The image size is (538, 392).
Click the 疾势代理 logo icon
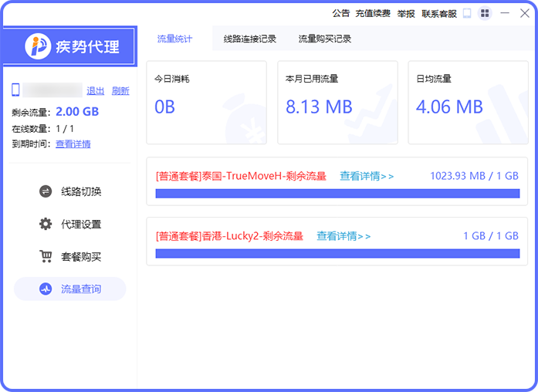(37, 46)
